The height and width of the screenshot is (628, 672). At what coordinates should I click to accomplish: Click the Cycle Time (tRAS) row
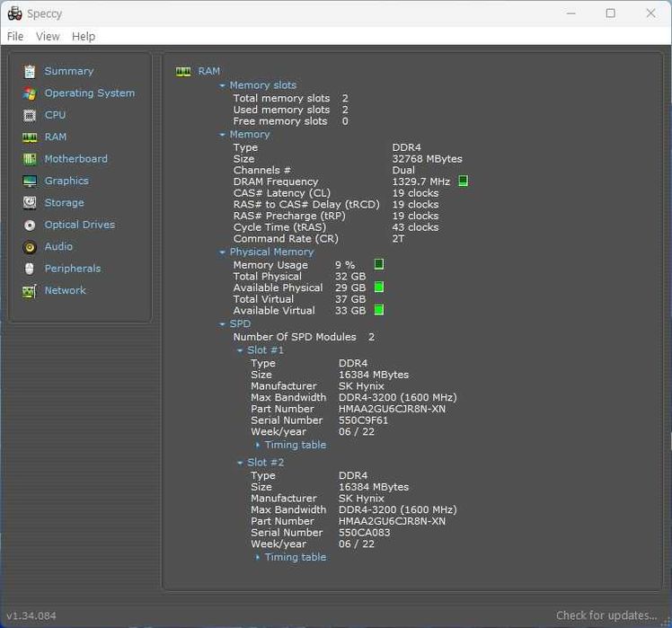click(x=336, y=227)
